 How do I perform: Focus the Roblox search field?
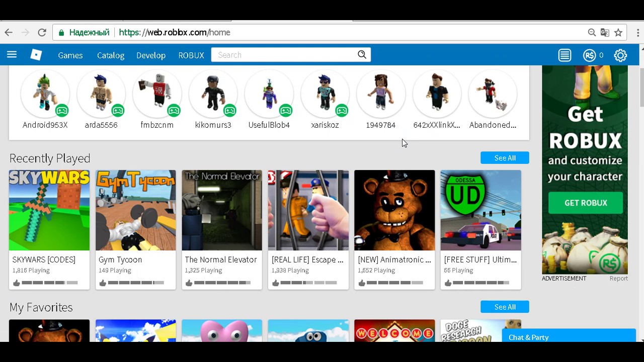284,55
